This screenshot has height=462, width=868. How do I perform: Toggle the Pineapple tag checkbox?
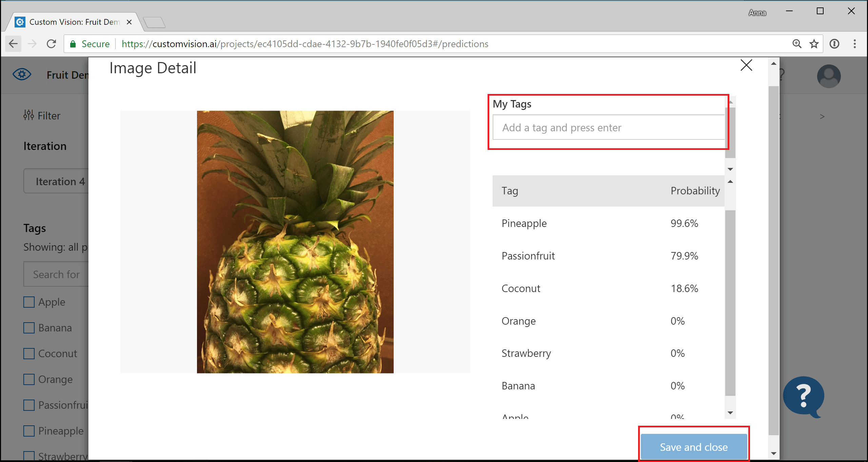coord(29,431)
